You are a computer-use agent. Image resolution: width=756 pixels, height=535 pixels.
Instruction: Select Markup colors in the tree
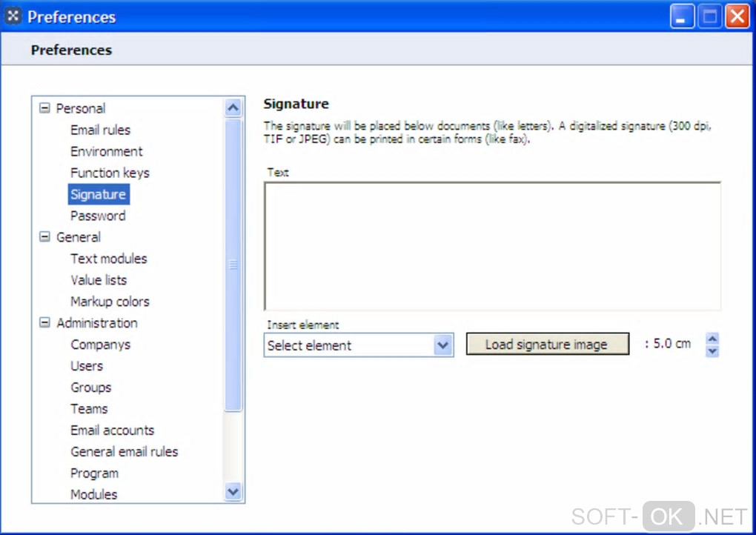coord(110,302)
